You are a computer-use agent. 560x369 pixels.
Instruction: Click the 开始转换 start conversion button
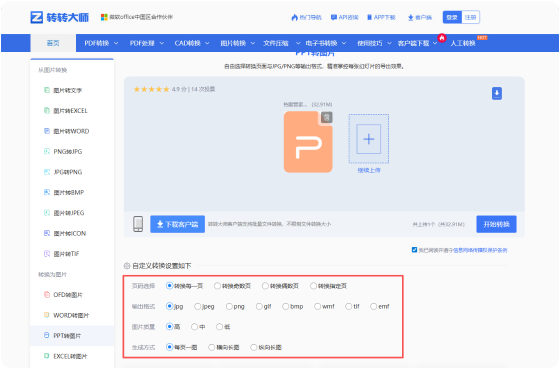[x=496, y=224]
